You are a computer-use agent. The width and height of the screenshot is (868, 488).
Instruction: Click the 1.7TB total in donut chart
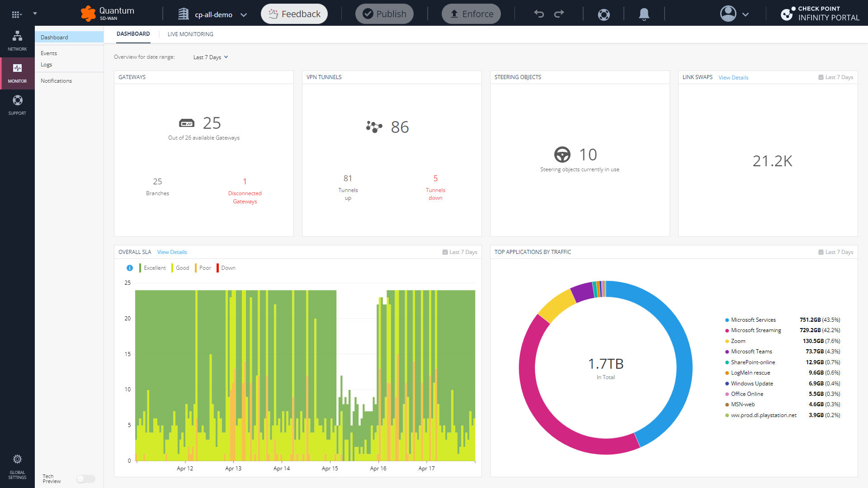[x=606, y=364]
